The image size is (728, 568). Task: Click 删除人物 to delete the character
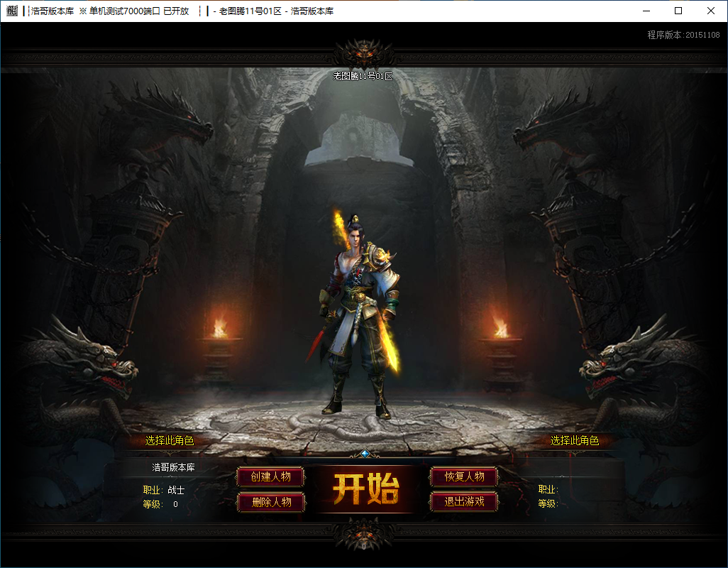271,502
